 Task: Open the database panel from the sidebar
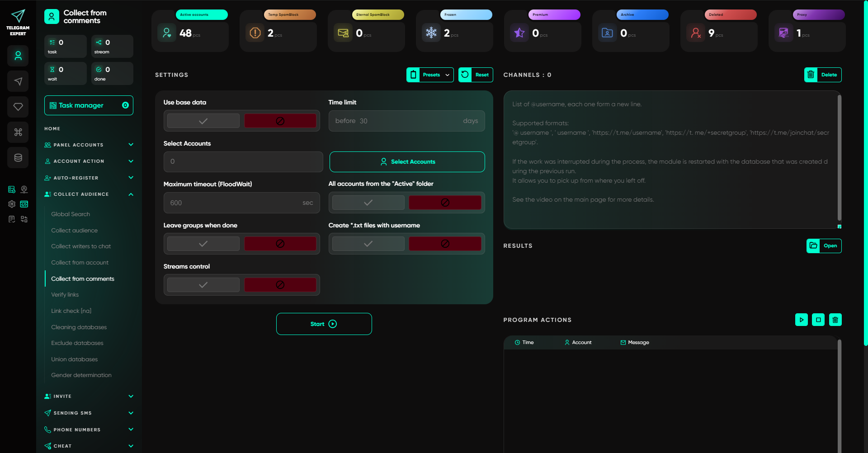click(x=18, y=157)
